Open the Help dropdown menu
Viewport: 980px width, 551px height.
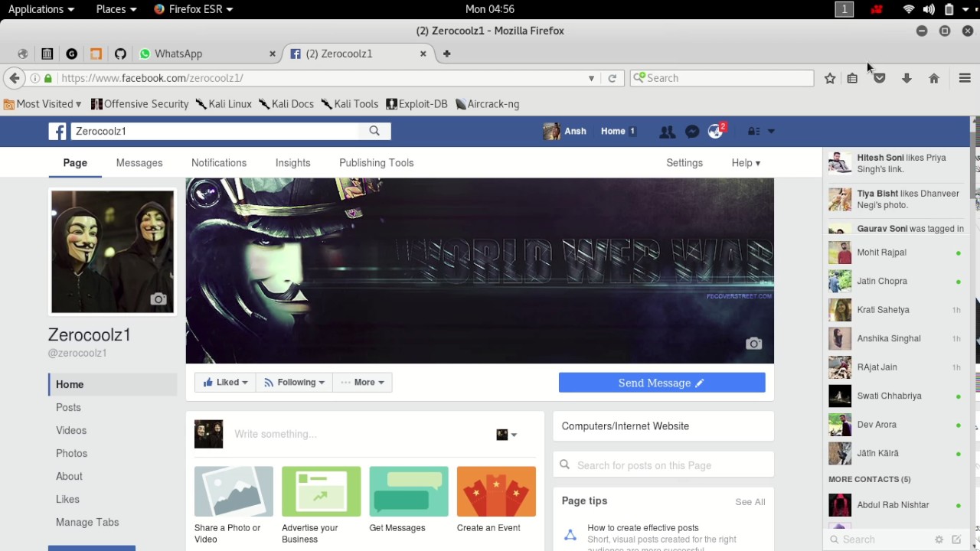pyautogui.click(x=746, y=163)
